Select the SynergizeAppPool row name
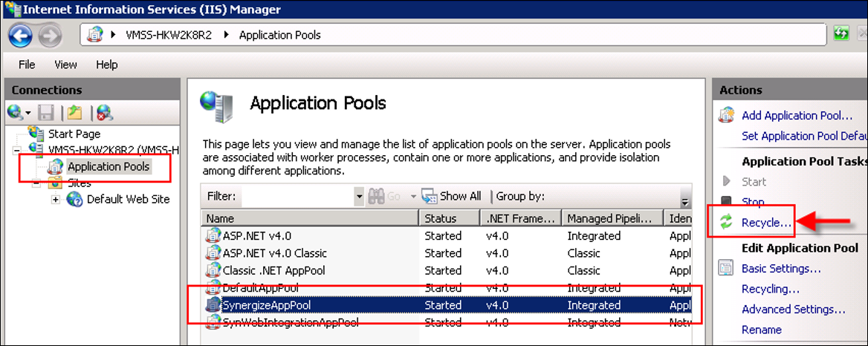 pyautogui.click(x=265, y=305)
